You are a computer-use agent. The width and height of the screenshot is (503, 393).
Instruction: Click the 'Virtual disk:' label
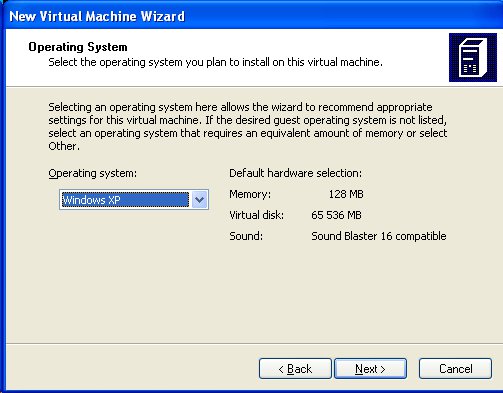pos(257,215)
